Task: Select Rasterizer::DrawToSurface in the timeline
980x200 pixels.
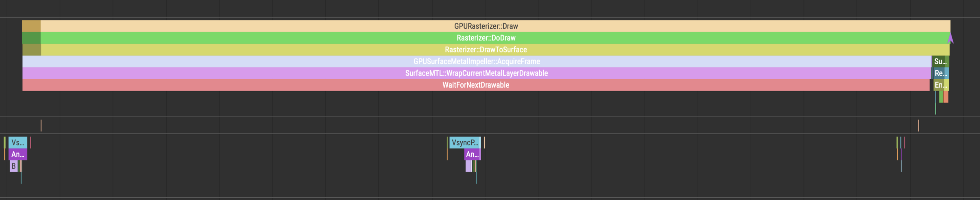Action: [x=486, y=50]
